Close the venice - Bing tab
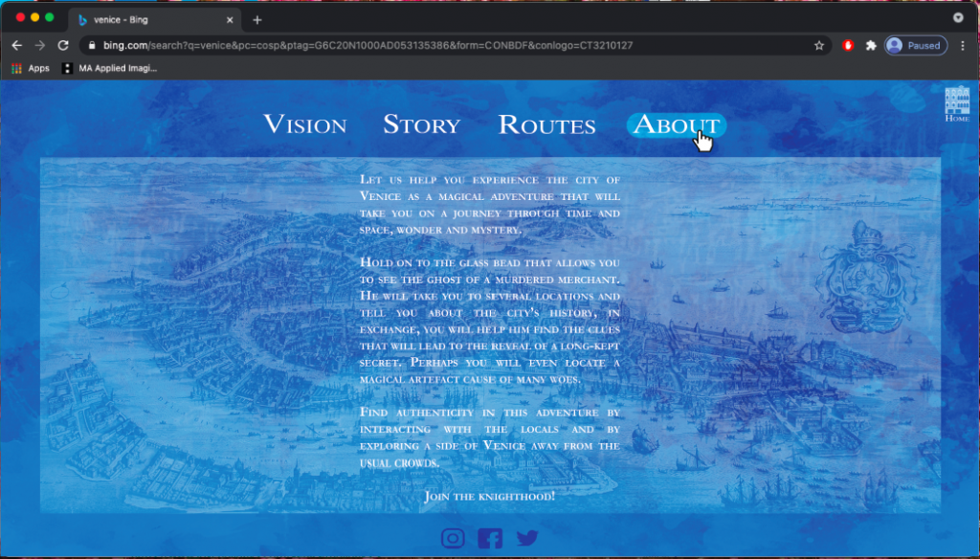This screenshot has height=559, width=980. [x=230, y=20]
